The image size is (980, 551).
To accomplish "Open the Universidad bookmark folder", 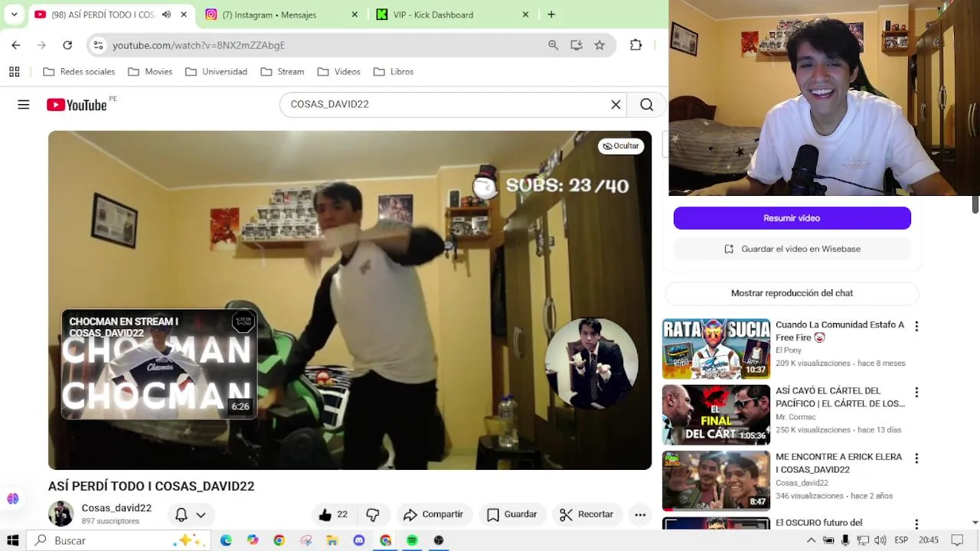I will (216, 72).
